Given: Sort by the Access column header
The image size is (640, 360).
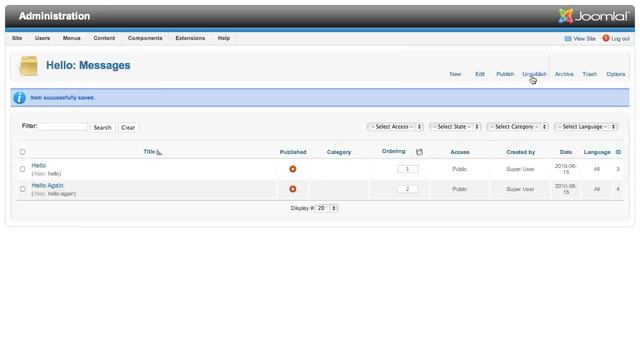Looking at the screenshot, I should point(460,152).
